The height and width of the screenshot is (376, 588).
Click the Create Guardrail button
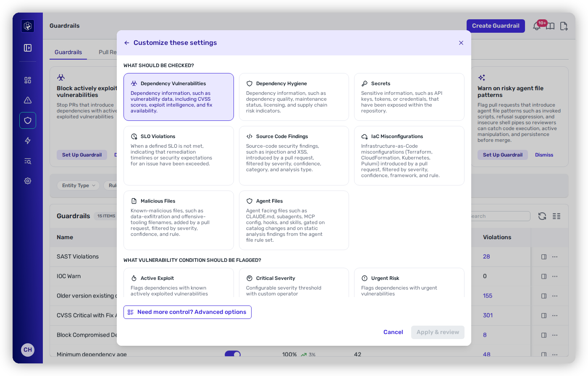pyautogui.click(x=496, y=26)
